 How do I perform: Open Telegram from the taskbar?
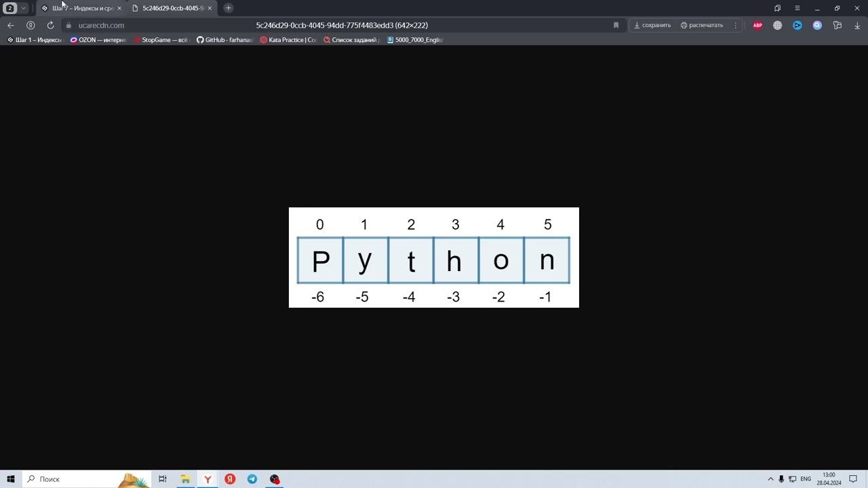click(252, 479)
